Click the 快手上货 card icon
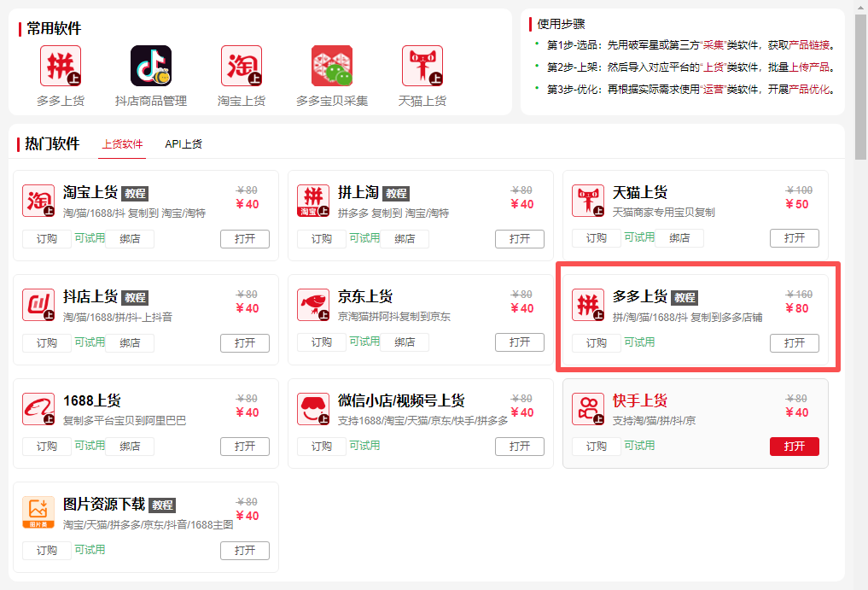This screenshot has width=868, height=590. [x=588, y=409]
